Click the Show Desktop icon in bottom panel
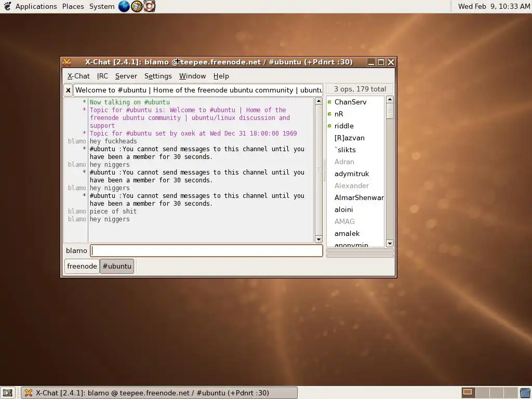 click(7, 393)
